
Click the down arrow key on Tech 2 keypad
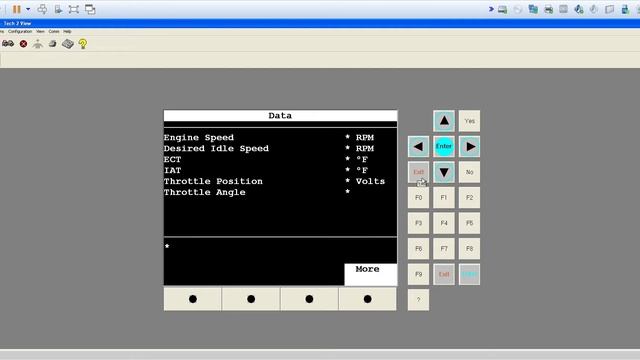444,172
